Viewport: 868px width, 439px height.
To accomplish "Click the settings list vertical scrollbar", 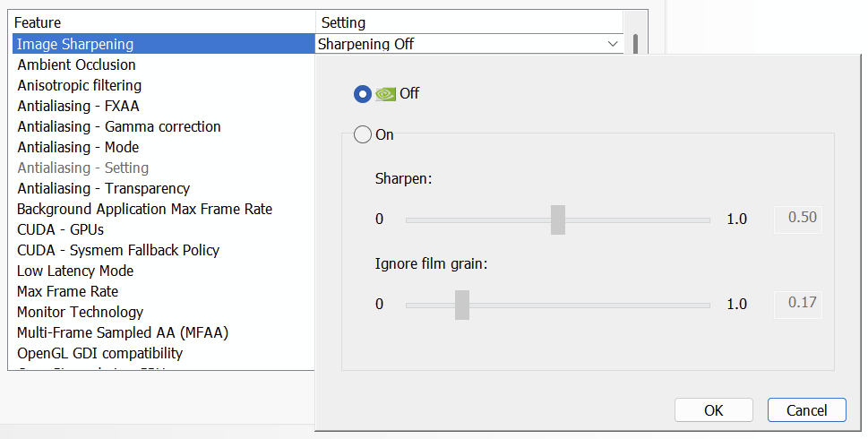I will [x=635, y=47].
